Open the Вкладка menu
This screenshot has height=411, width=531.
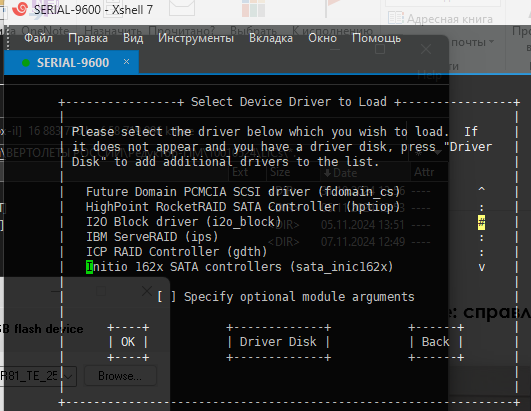(x=271, y=38)
